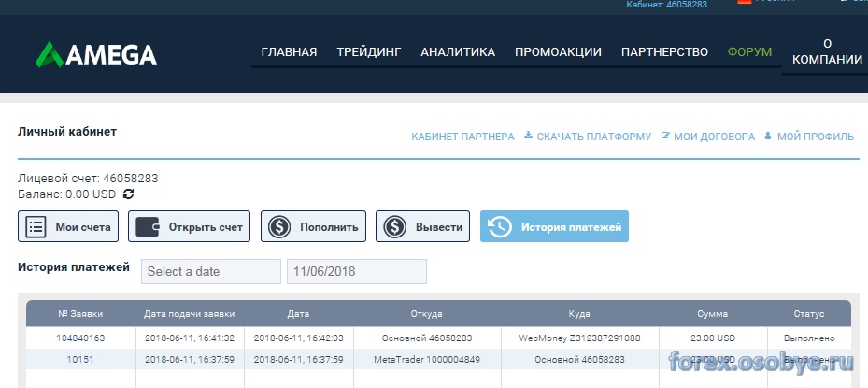
Task: Click person icon beside МОЙ ПРОФИЛЬ
Action: click(x=768, y=135)
